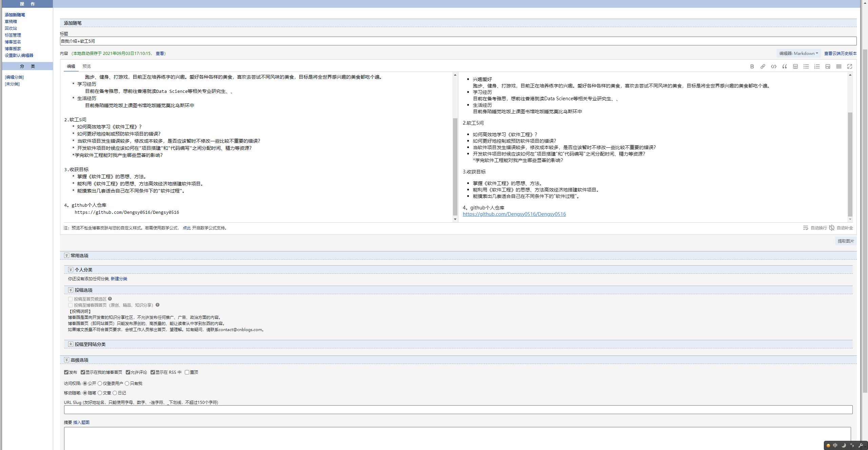Open the 编辑器 Markdown dropdown
Viewport: 868px width, 450px height.
pos(798,53)
